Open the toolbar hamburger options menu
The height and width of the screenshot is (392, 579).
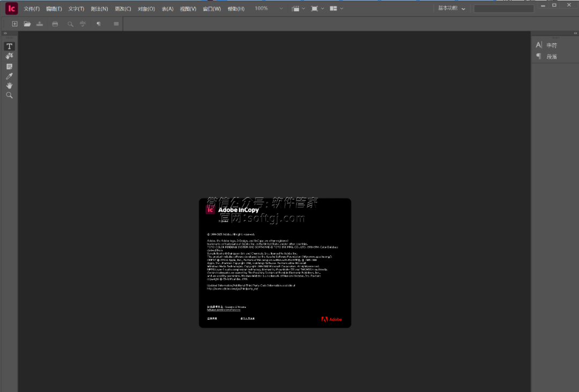116,24
